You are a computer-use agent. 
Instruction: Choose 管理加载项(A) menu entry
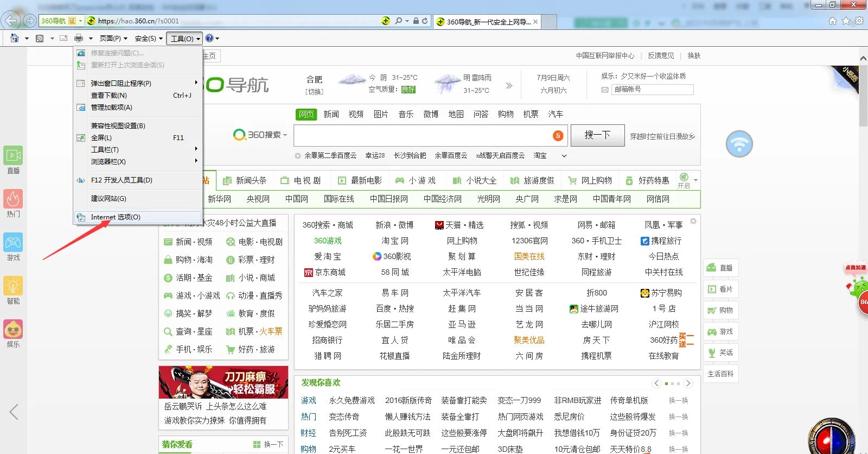138,107
